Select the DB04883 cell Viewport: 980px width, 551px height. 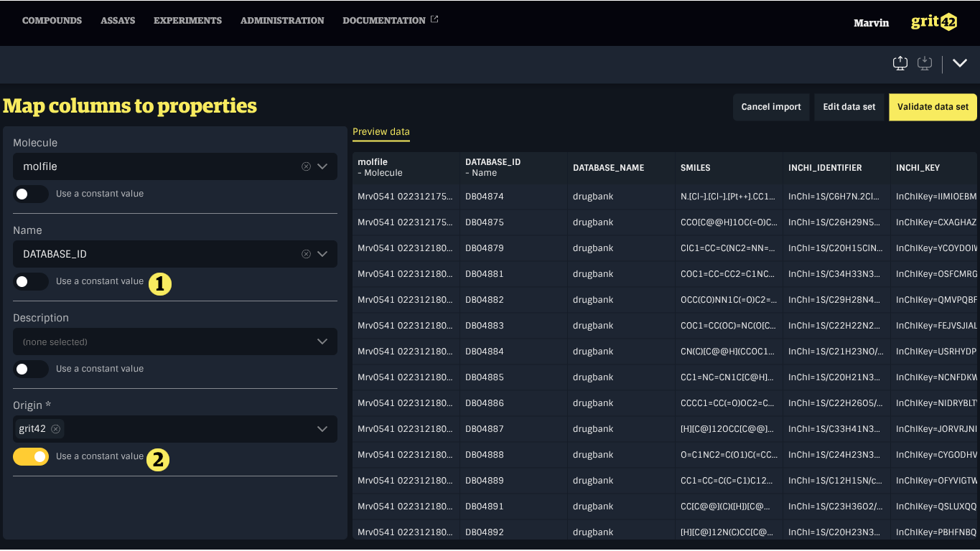point(513,326)
